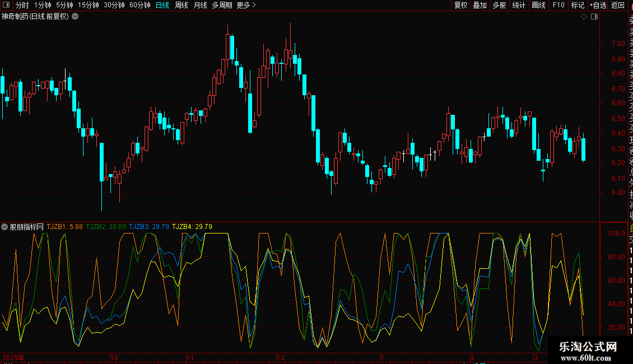633x364 pixels.
Task: Add stock with +自选 button
Action: coord(598,5)
